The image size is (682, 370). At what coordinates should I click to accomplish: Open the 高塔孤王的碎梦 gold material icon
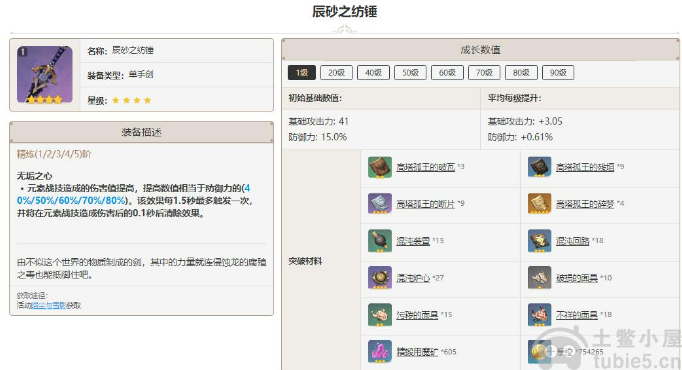(539, 204)
